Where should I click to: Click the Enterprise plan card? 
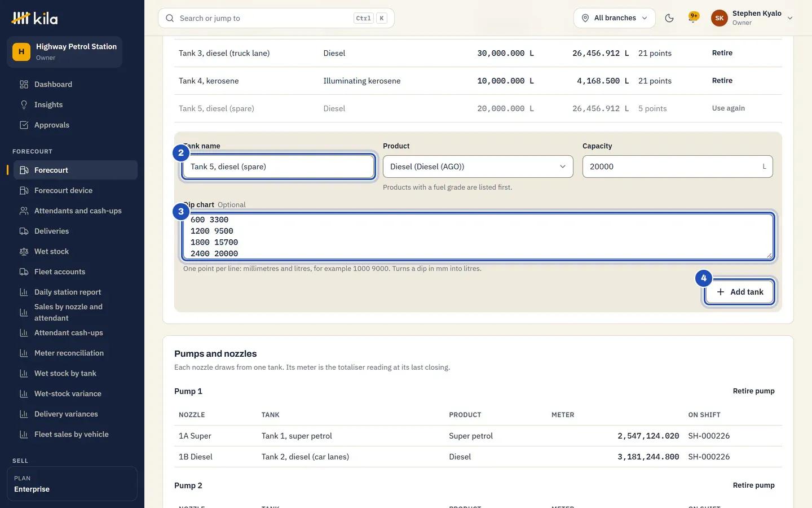[x=72, y=484]
